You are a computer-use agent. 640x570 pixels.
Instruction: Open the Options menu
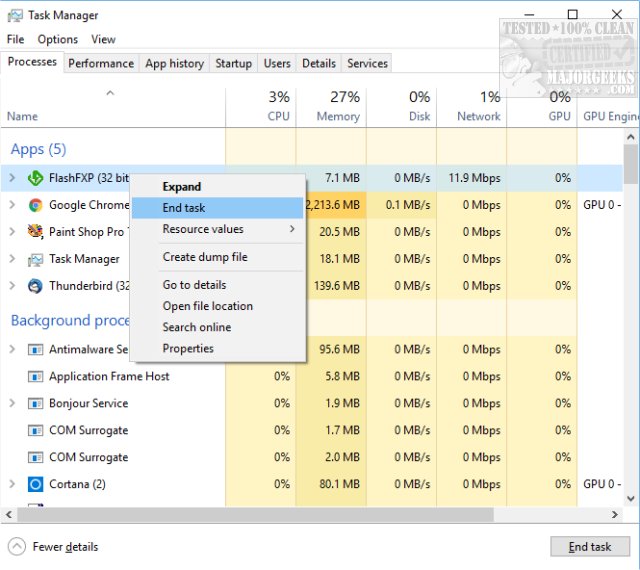point(58,40)
